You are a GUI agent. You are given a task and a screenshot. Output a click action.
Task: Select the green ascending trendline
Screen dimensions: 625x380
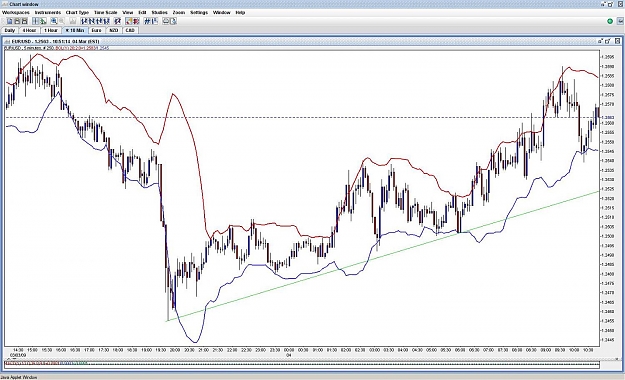(x=383, y=255)
